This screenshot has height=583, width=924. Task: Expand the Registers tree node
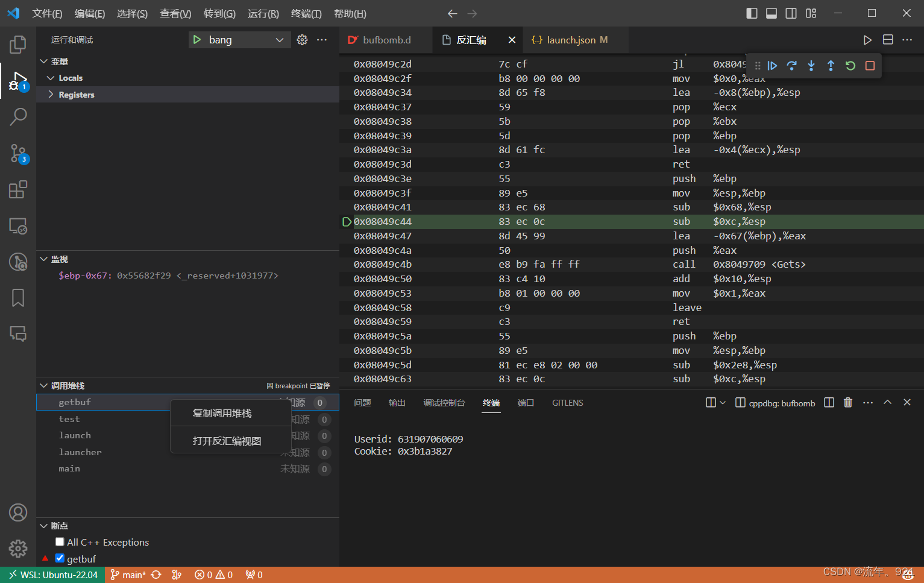[51, 95]
